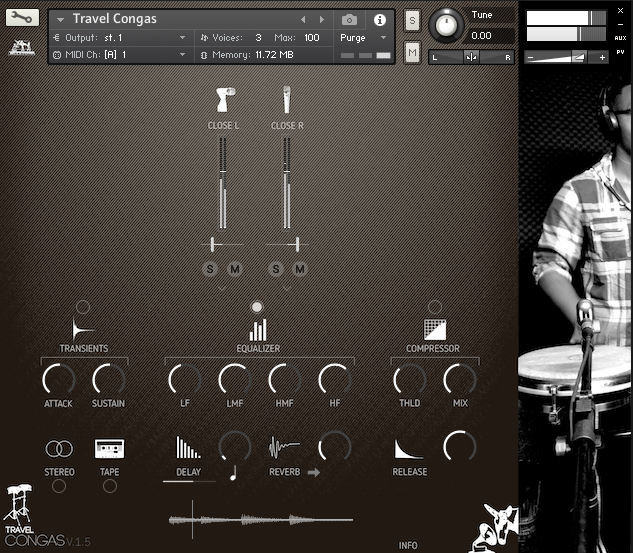Click the Equalizer bars icon
The width and height of the screenshot is (633, 553).
[x=258, y=330]
